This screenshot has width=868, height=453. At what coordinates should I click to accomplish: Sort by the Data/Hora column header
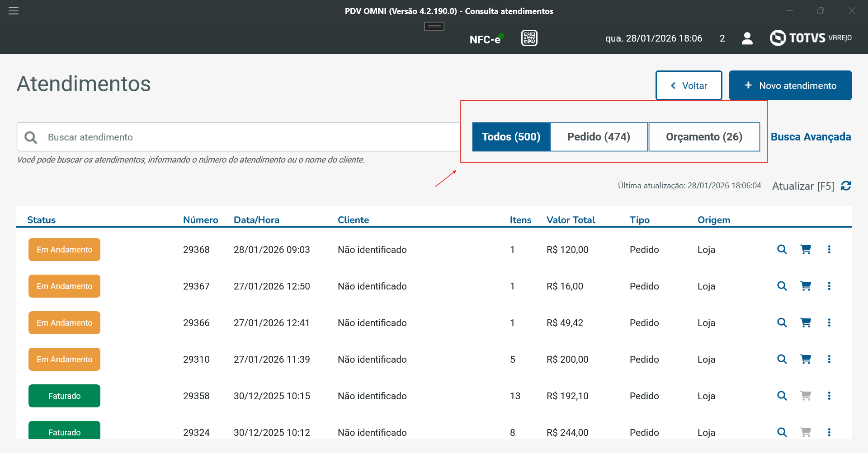[x=256, y=220]
